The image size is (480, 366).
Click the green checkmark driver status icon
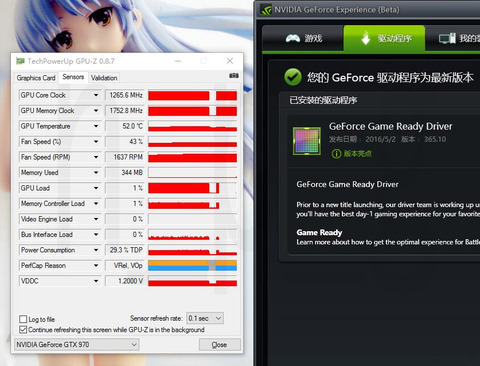(x=293, y=77)
